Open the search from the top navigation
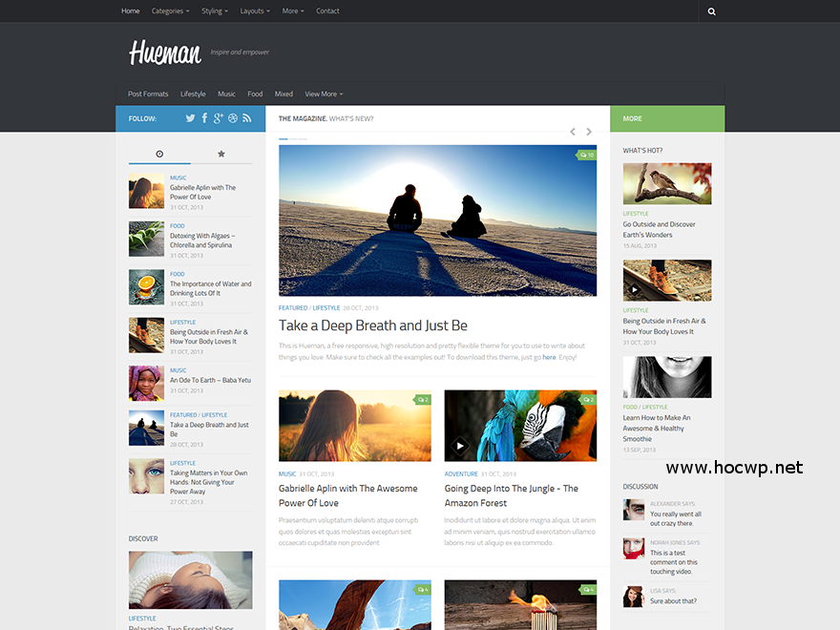The width and height of the screenshot is (840, 630). (711, 10)
